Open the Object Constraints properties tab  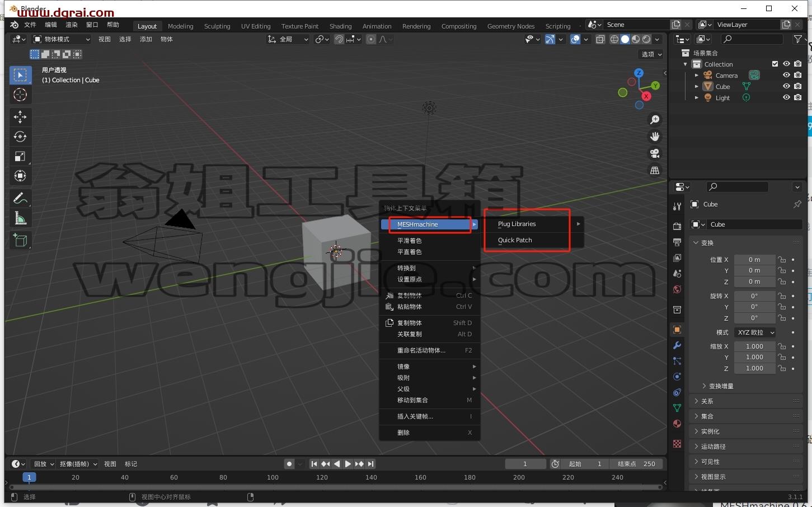677,392
